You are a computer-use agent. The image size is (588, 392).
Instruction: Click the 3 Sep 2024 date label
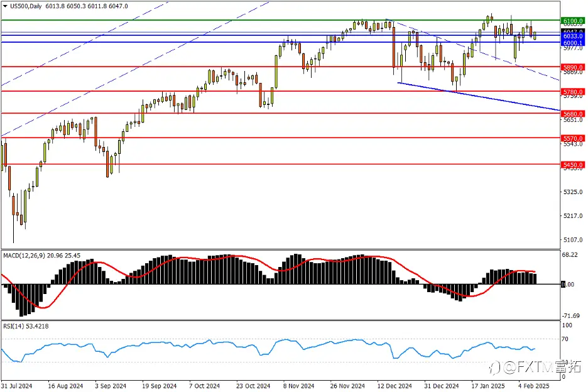tap(111, 386)
